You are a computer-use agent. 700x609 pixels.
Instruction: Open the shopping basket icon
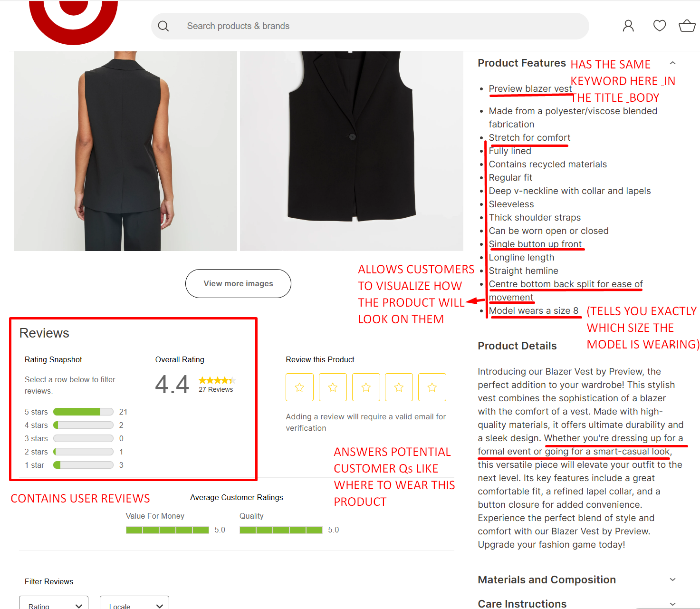(687, 26)
